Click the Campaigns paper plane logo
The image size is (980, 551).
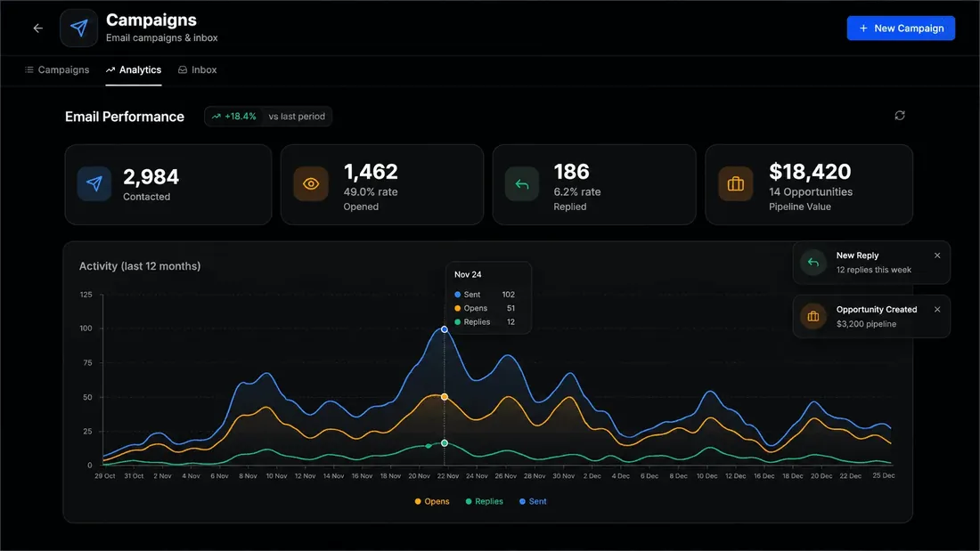(78, 28)
